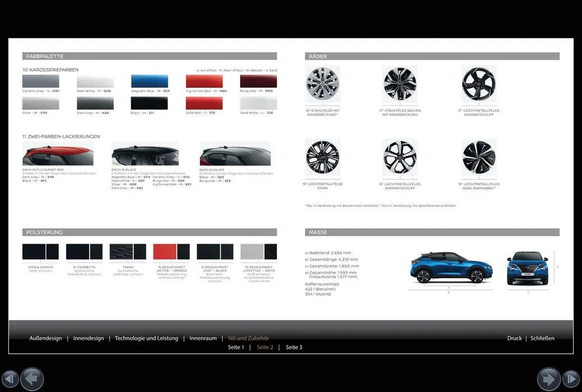The height and width of the screenshot is (392, 582).
Task: Select the Magnetic Blue color swatch
Action: pos(150,81)
